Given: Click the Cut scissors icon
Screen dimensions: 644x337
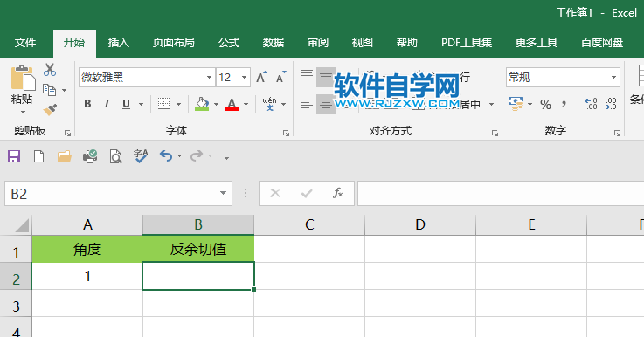Looking at the screenshot, I should (50, 70).
